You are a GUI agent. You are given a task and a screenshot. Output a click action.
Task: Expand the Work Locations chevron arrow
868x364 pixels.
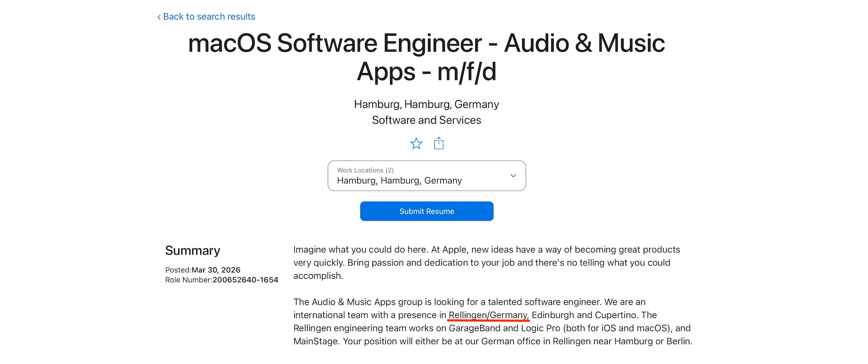513,175
